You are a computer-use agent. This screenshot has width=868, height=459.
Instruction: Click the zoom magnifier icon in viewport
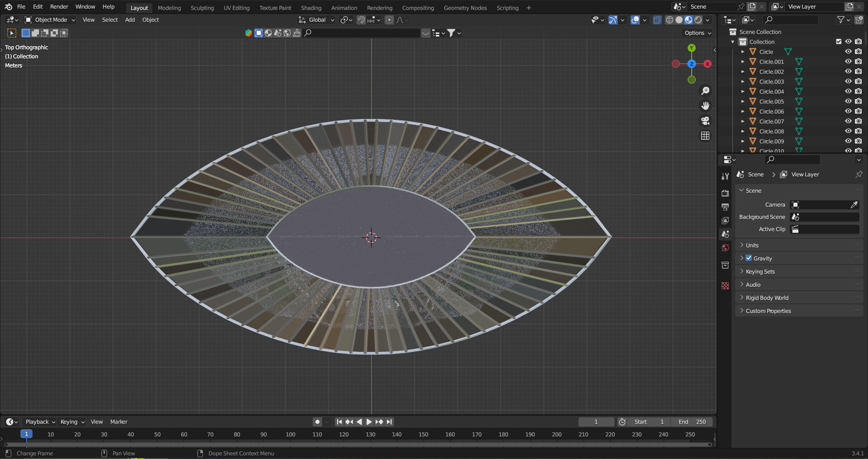coord(705,91)
